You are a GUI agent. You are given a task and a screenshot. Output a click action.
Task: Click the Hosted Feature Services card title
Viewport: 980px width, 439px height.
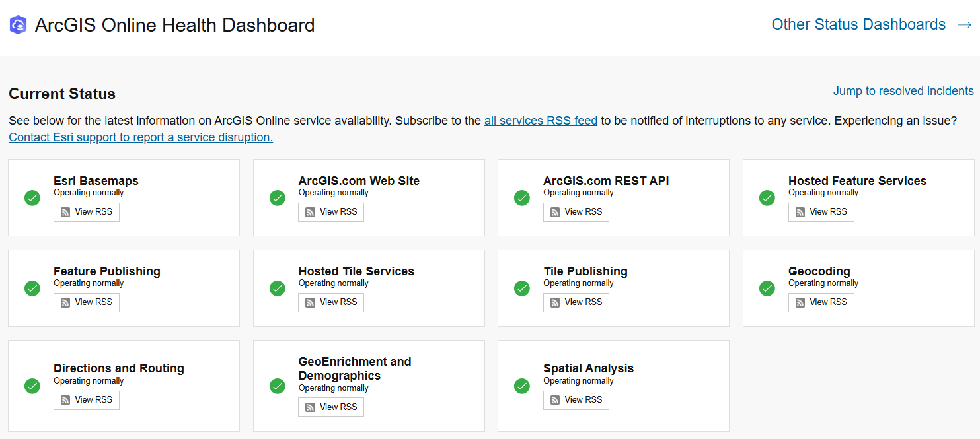858,181
